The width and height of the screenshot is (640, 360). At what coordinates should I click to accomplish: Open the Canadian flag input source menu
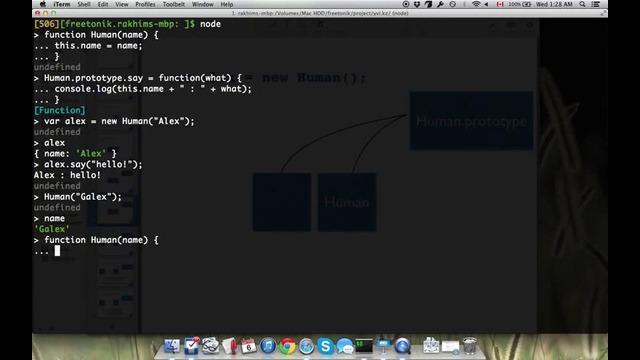click(x=500, y=4)
